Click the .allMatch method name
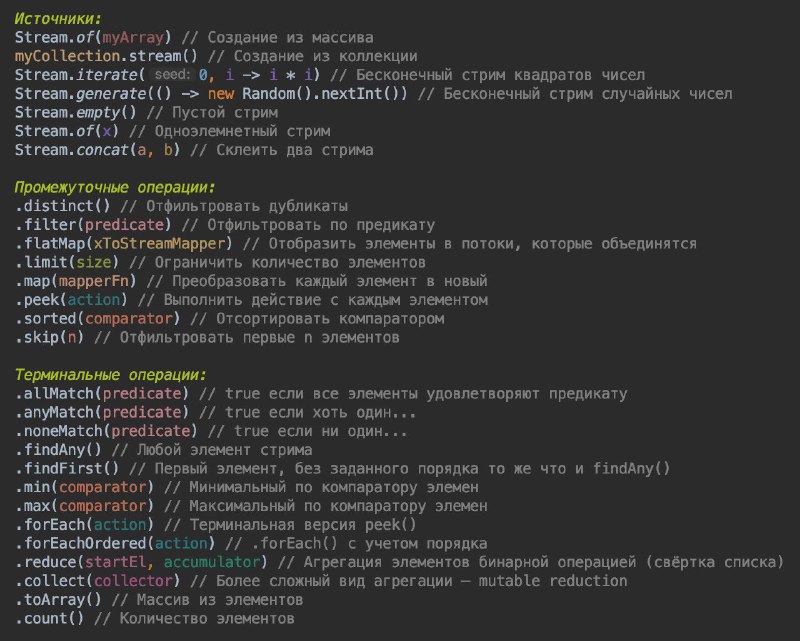 click(x=53, y=394)
